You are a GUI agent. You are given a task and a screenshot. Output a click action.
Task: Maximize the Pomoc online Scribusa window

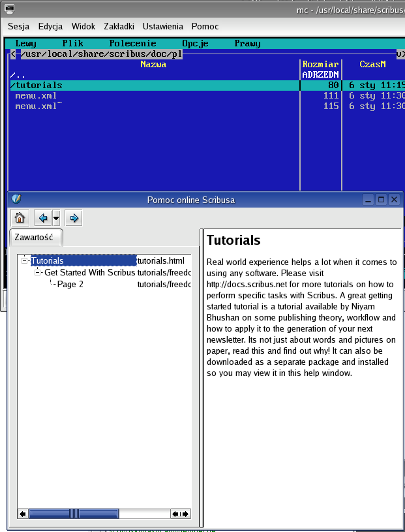382,200
